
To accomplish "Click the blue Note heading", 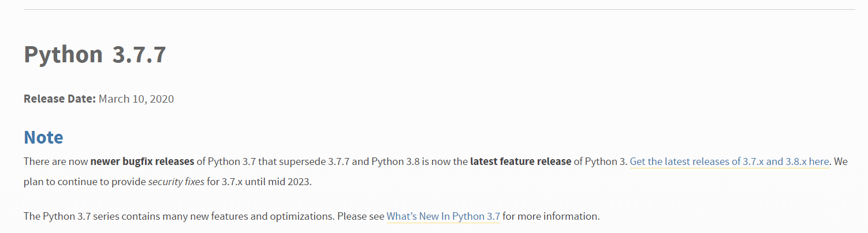I will 43,137.
